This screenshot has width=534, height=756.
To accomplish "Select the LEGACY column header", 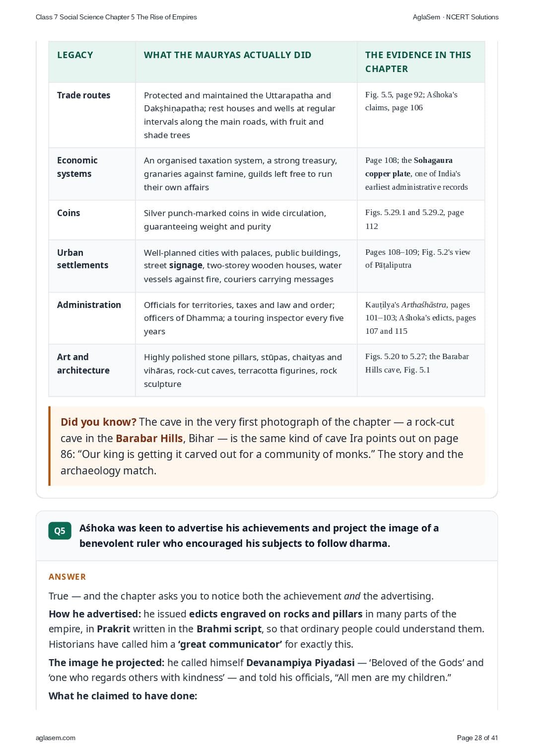I will coord(75,55).
